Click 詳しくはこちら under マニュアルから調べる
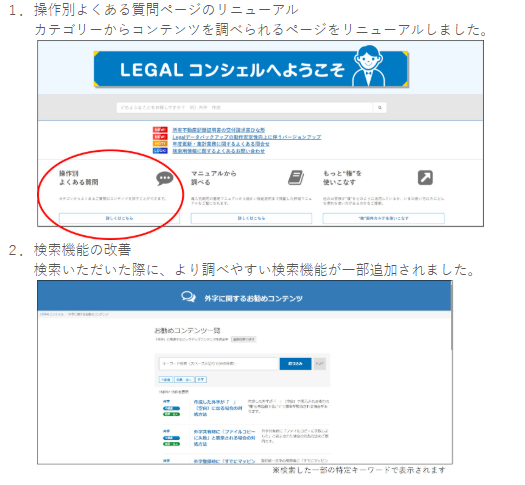 tap(251, 218)
